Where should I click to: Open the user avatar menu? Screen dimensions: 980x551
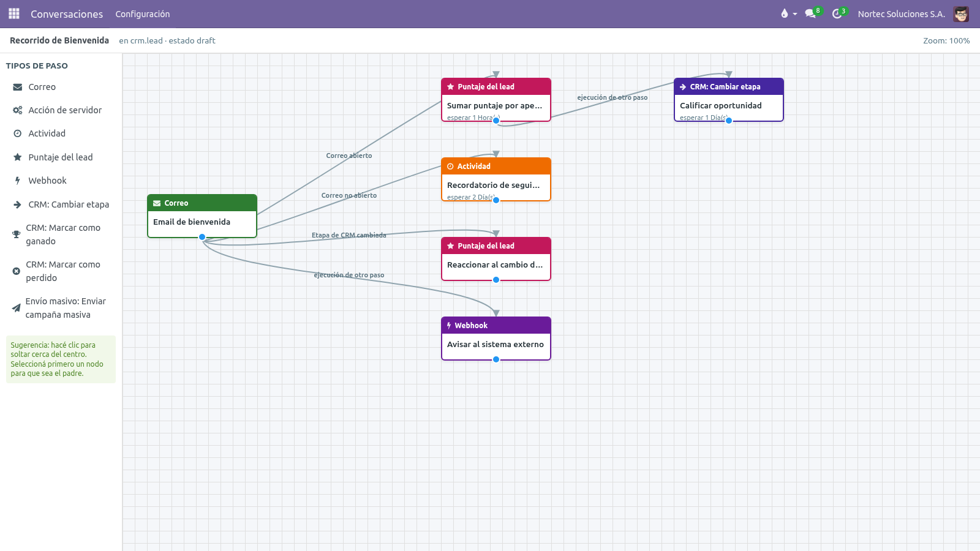(961, 13)
